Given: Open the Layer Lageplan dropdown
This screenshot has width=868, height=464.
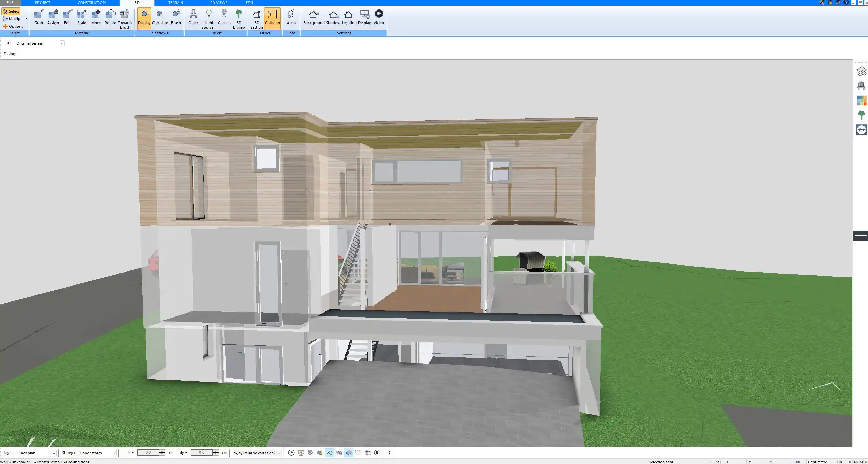Looking at the screenshot, I should (x=54, y=453).
